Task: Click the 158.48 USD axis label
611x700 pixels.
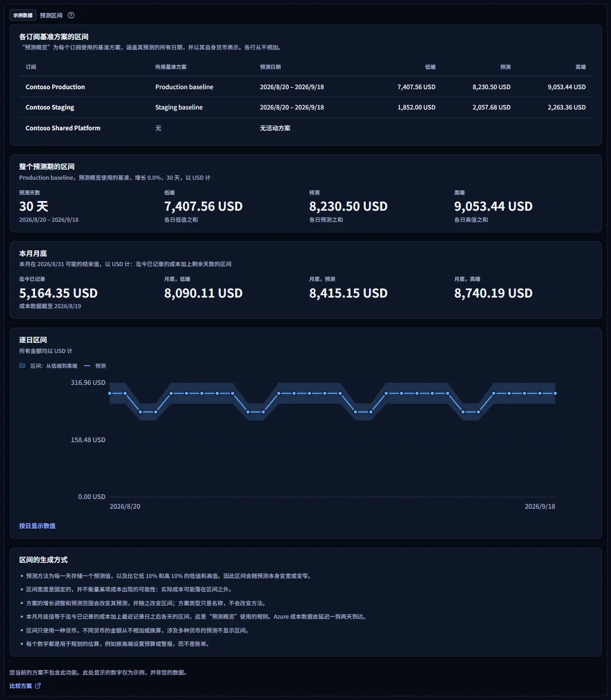Action: point(88,440)
